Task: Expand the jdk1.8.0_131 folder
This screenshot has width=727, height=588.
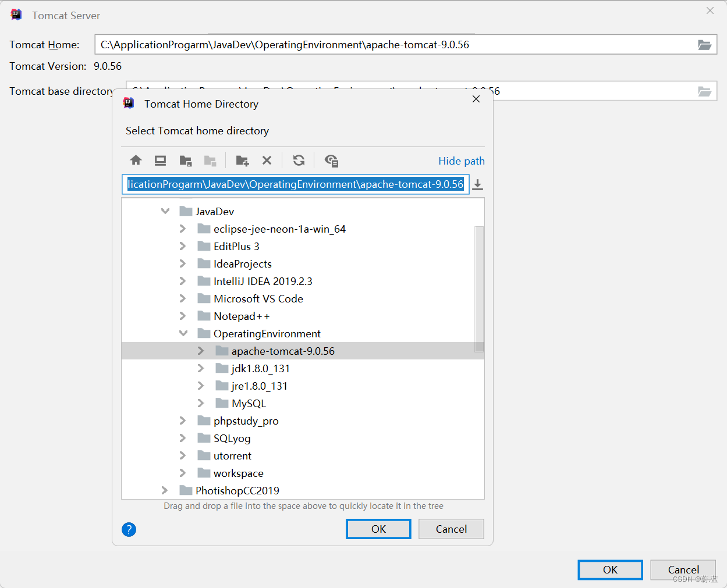Action: [x=201, y=368]
